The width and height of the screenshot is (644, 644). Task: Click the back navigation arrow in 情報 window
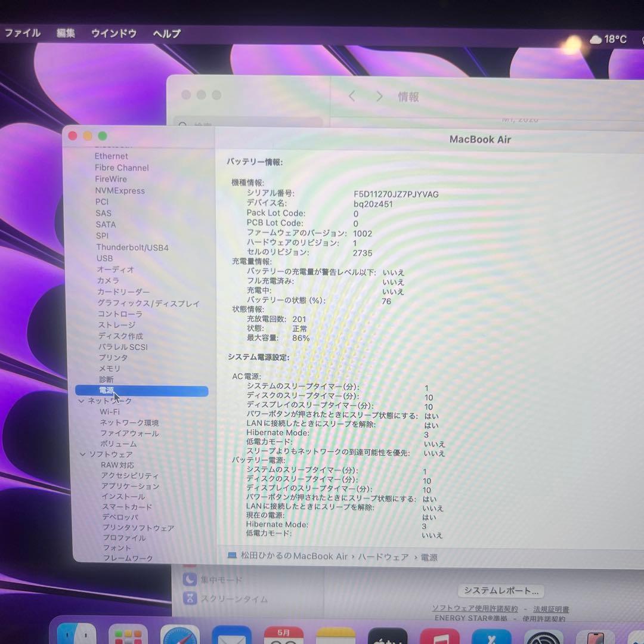pos(351,96)
